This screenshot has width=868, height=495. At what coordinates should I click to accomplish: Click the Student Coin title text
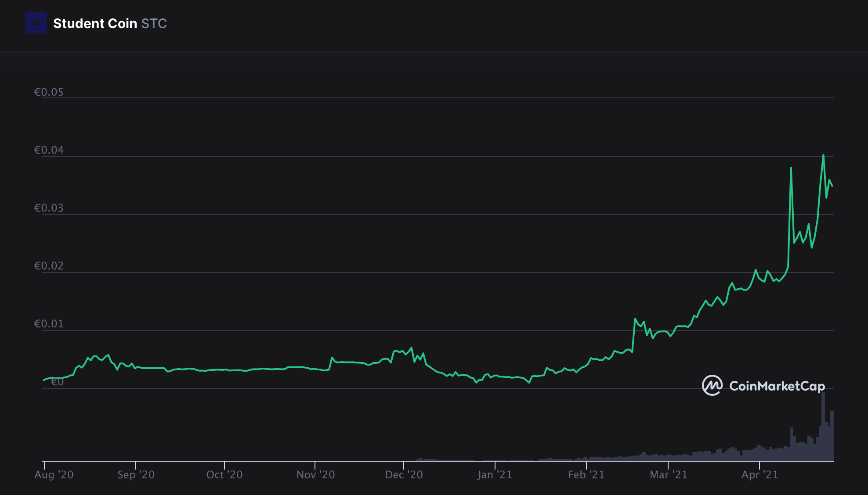click(95, 23)
